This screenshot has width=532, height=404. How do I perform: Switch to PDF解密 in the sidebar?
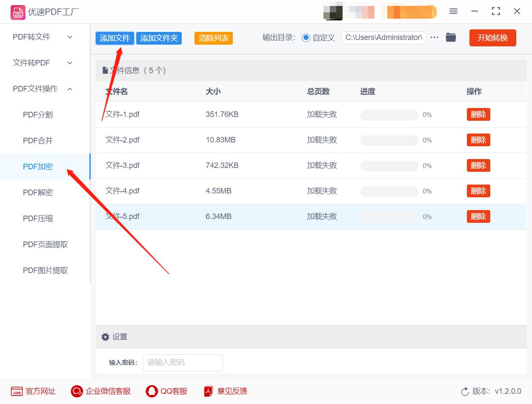click(x=37, y=192)
